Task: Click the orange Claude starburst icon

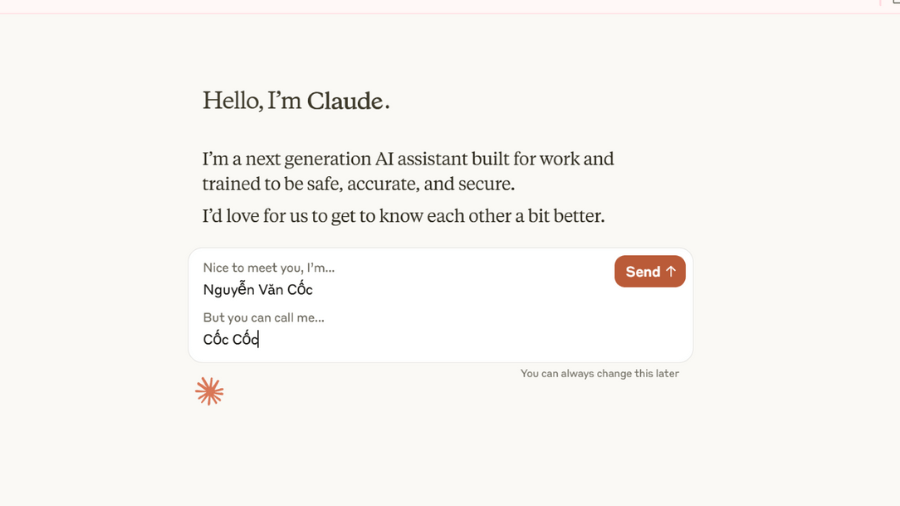Action: (209, 391)
